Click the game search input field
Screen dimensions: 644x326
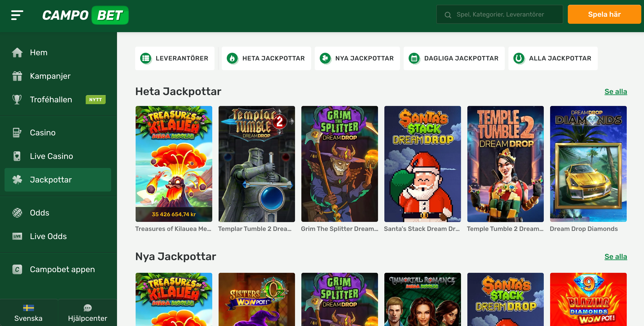(x=500, y=14)
